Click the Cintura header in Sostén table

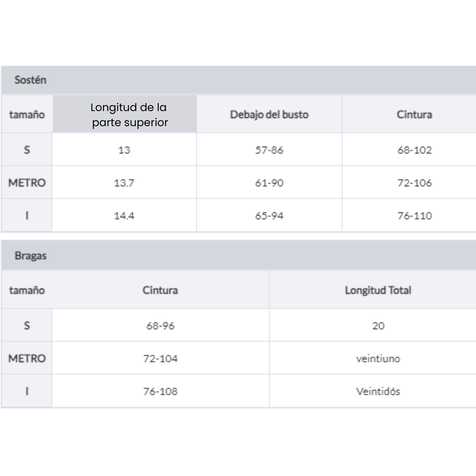tap(414, 115)
